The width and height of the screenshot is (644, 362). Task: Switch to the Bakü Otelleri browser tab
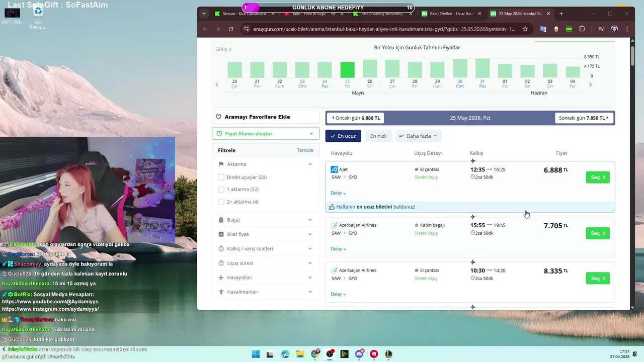(x=451, y=14)
